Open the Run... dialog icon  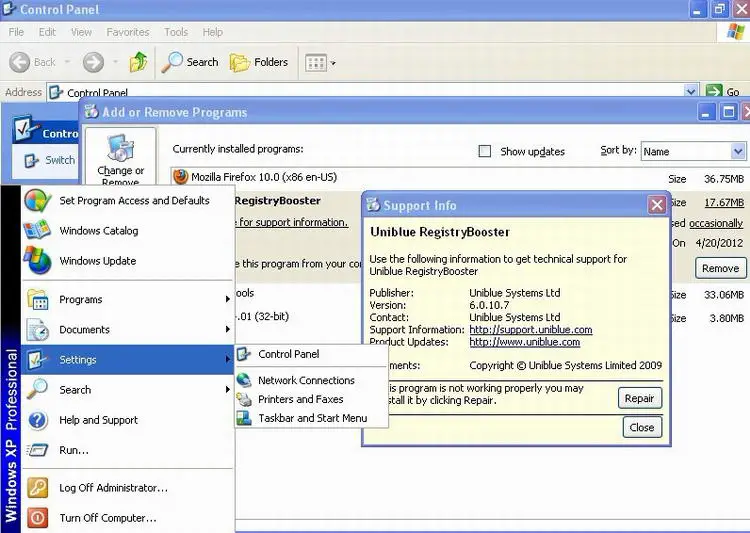click(x=37, y=450)
